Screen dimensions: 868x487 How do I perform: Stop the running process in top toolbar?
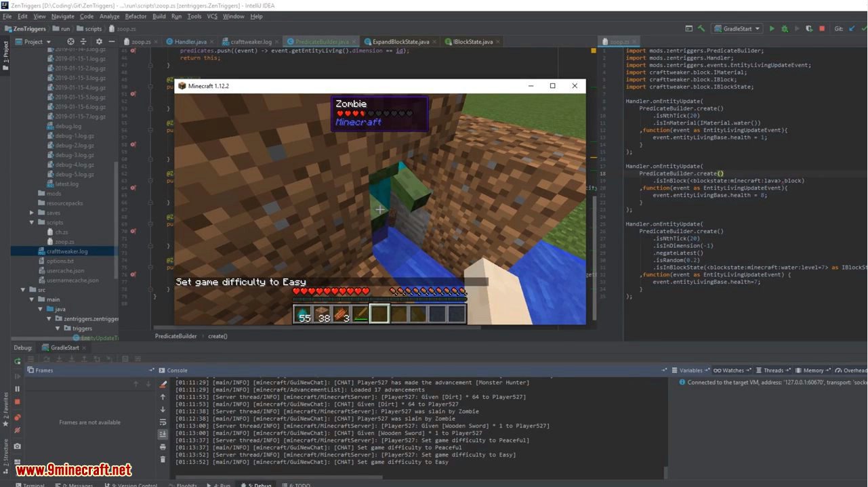[x=822, y=28]
